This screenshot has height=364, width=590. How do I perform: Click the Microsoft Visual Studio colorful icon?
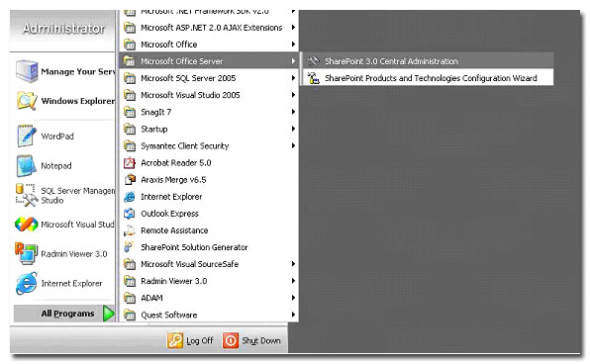pos(27,225)
